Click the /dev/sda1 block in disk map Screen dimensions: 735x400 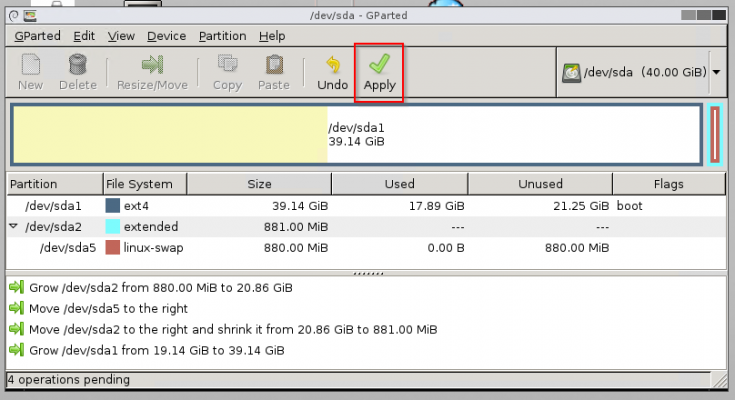click(x=355, y=134)
